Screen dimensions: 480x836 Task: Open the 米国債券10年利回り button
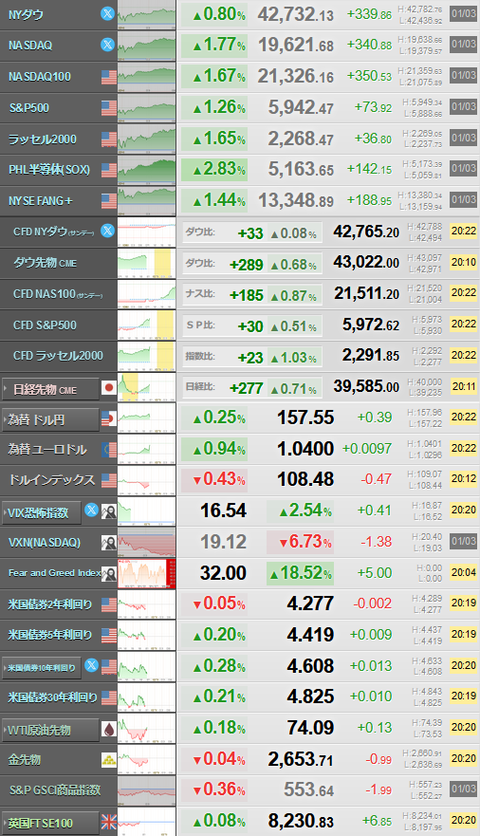[x=42, y=668]
